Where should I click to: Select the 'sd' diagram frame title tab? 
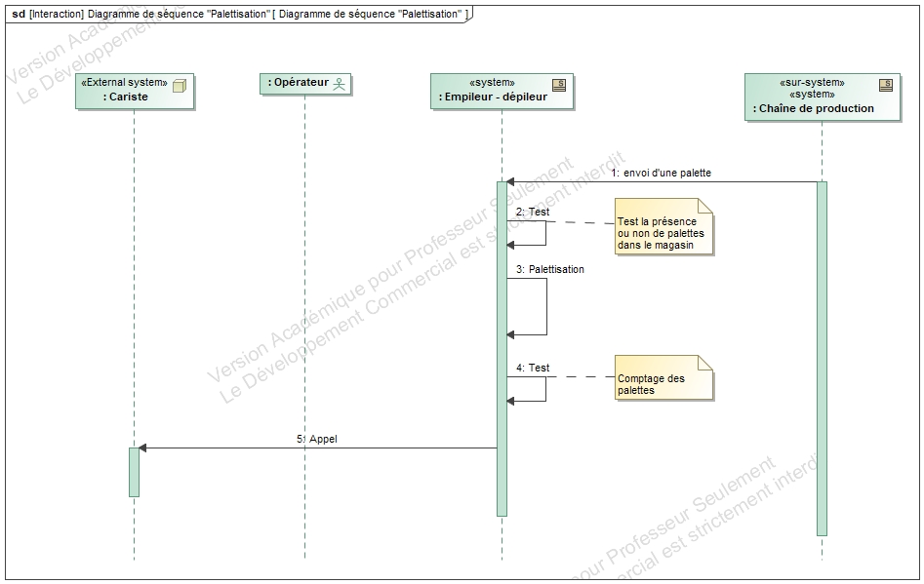(239, 14)
